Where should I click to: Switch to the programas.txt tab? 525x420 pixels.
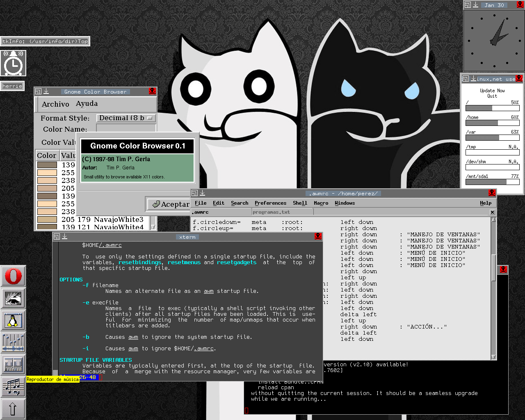[x=283, y=212]
